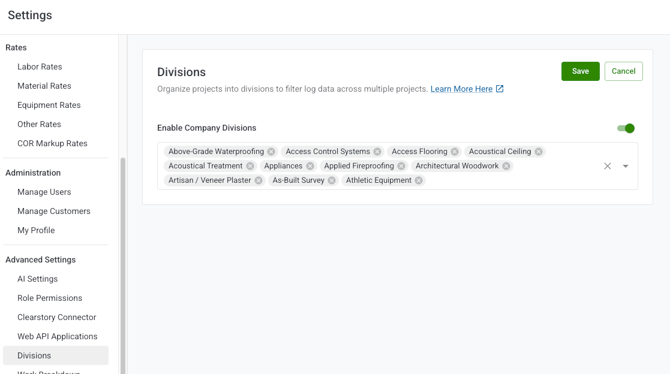
Task: Click the Administration section heading
Action: [33, 173]
